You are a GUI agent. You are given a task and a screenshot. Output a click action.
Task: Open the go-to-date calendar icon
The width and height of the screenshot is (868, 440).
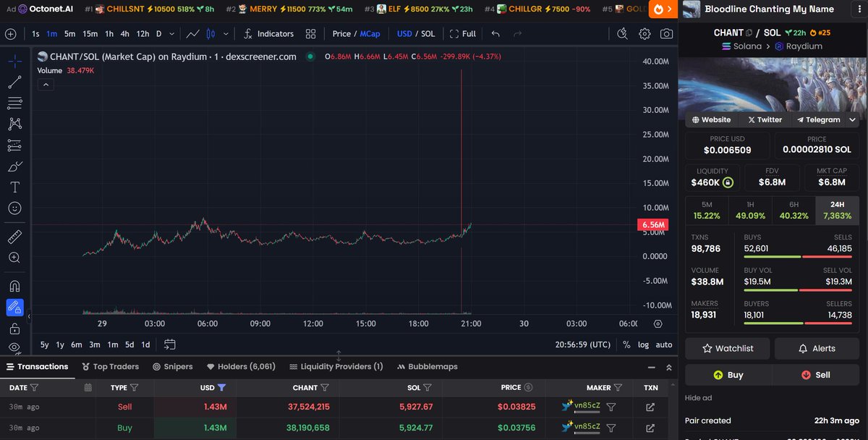point(170,344)
